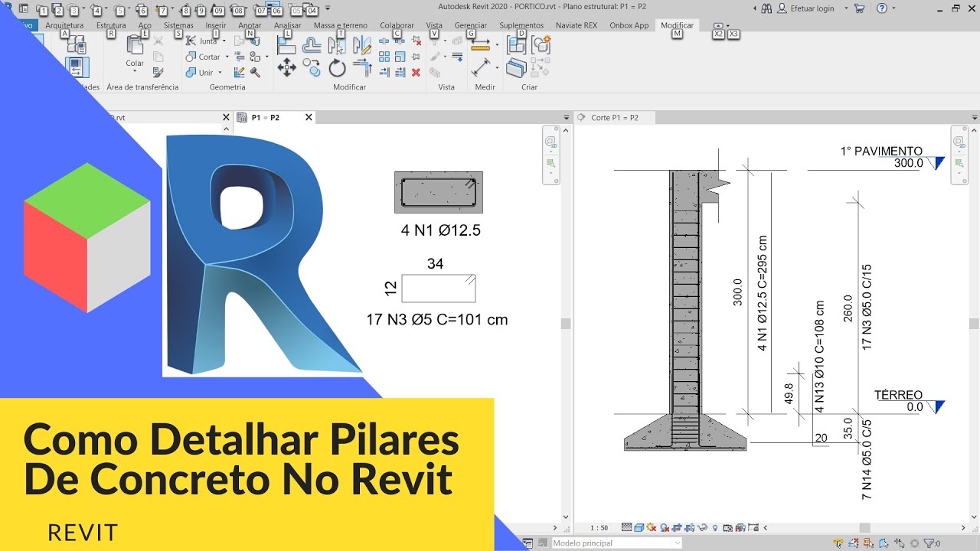Click the aligned dimension Medir icon
This screenshot has height=551, width=980.
[x=482, y=67]
